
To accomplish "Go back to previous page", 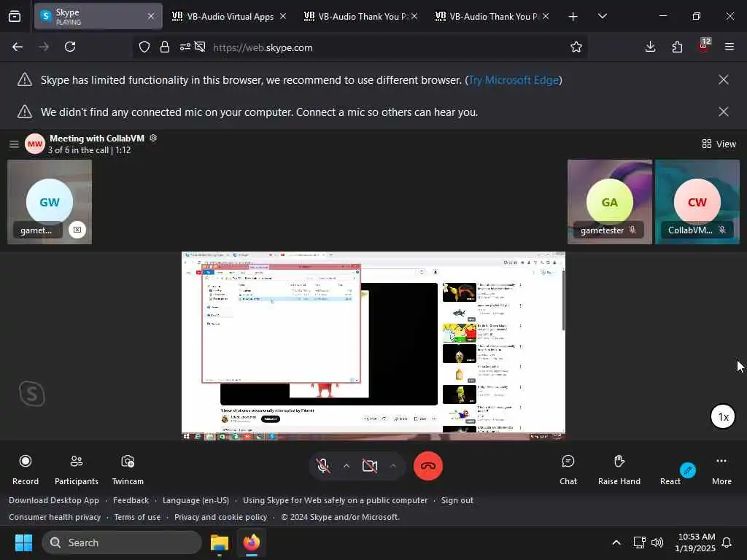I will 18,47.
